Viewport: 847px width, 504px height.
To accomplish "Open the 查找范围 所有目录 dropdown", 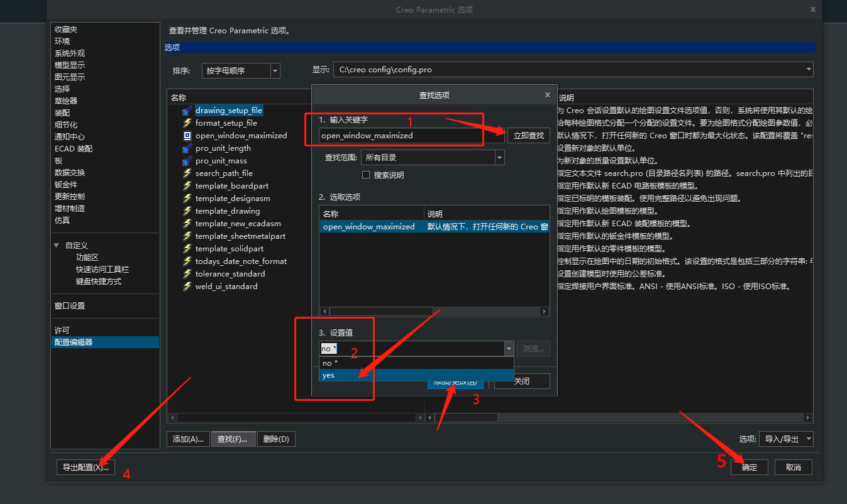I will (x=499, y=158).
